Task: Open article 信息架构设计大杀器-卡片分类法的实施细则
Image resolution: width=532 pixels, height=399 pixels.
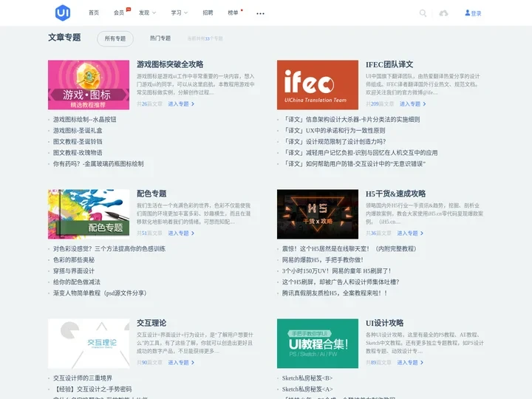Action: point(351,120)
